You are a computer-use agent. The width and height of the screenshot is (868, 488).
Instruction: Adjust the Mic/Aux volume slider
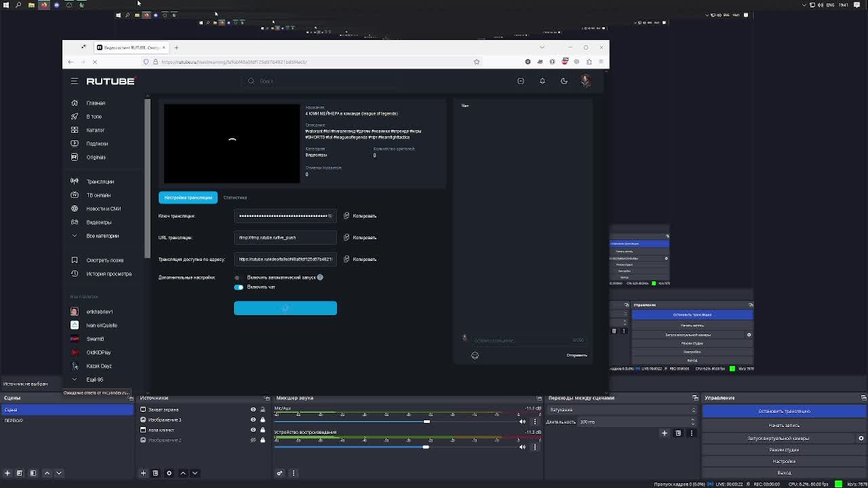pos(427,422)
